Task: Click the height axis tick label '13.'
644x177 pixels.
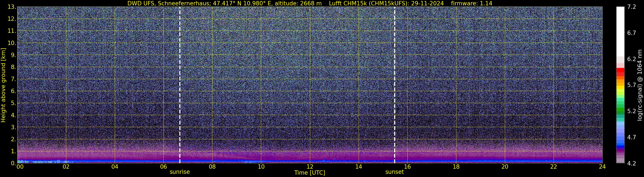Action: 12,7
